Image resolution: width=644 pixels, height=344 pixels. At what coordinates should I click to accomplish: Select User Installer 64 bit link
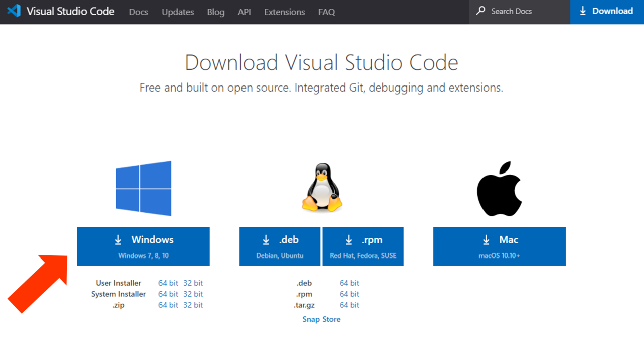[168, 283]
